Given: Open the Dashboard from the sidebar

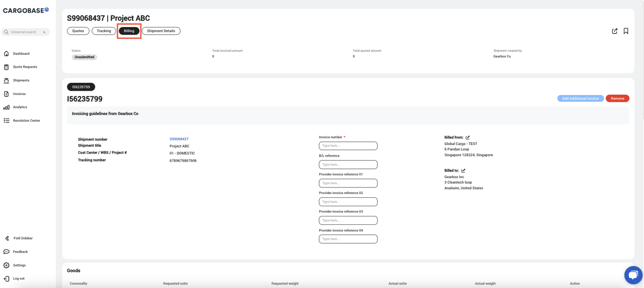Looking at the screenshot, I should [21, 53].
